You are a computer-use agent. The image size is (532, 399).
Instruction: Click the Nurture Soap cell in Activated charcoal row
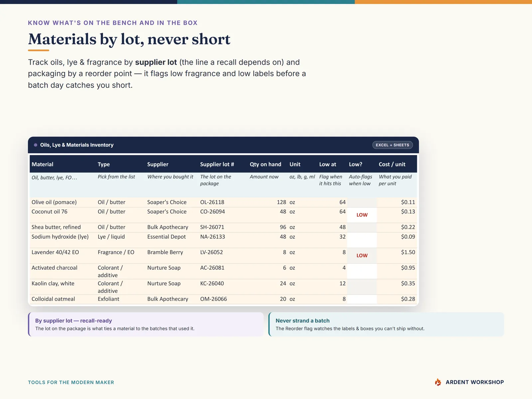coord(164,268)
